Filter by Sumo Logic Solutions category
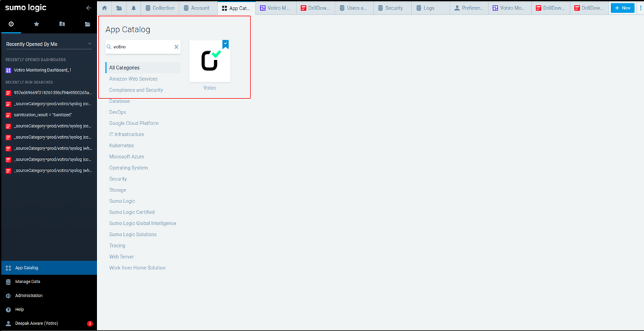This screenshot has height=331, width=644. tap(133, 234)
